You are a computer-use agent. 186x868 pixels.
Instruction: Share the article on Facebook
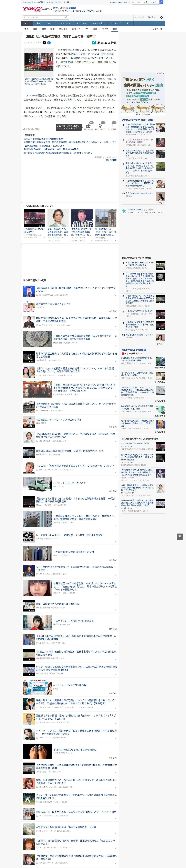49,43
